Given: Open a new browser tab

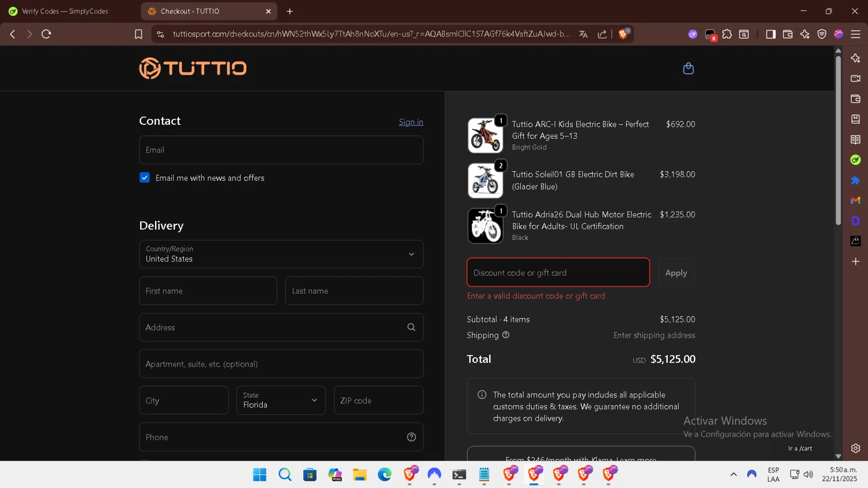Looking at the screenshot, I should pos(290,11).
